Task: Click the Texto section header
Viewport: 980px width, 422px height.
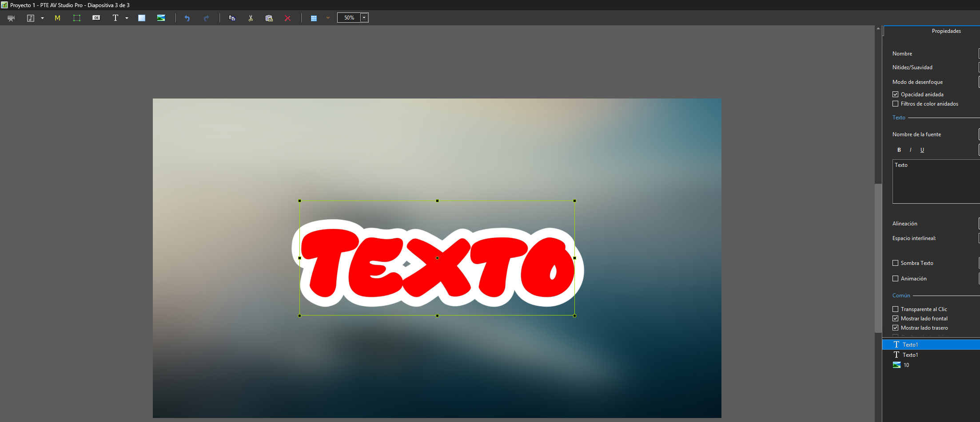Action: (x=899, y=118)
